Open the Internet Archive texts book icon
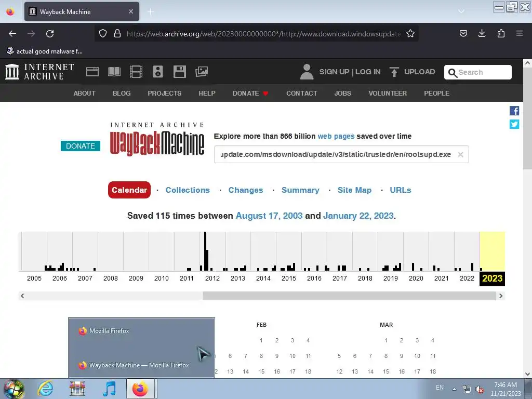This screenshot has height=399, width=532. 114,72
